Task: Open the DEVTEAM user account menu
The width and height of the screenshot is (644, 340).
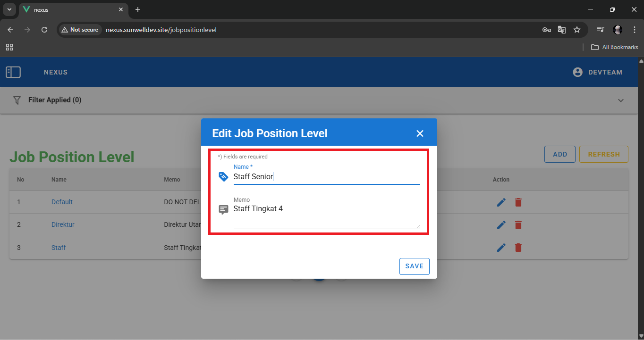Action: pyautogui.click(x=597, y=72)
